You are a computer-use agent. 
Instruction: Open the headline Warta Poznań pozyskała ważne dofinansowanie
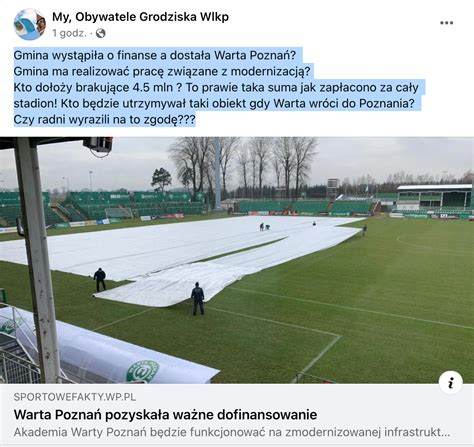point(165,415)
